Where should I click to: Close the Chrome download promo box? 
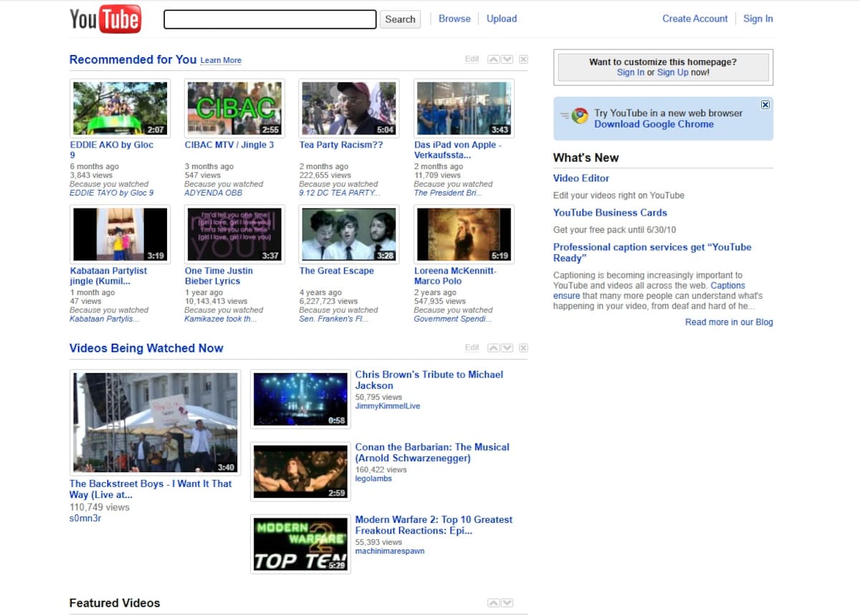click(765, 105)
